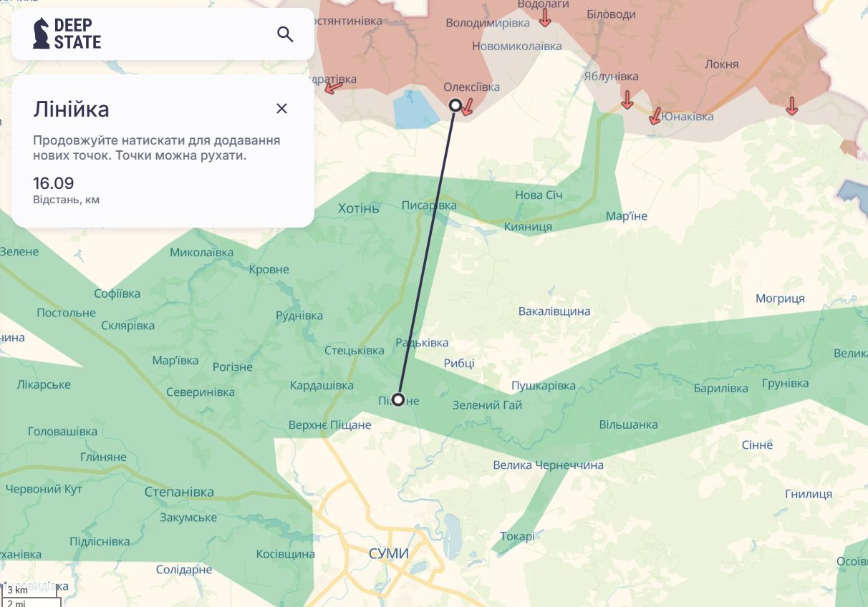Select the ruler endpoint at Піщане
Image resolution: width=868 pixels, height=607 pixels.
397,399
